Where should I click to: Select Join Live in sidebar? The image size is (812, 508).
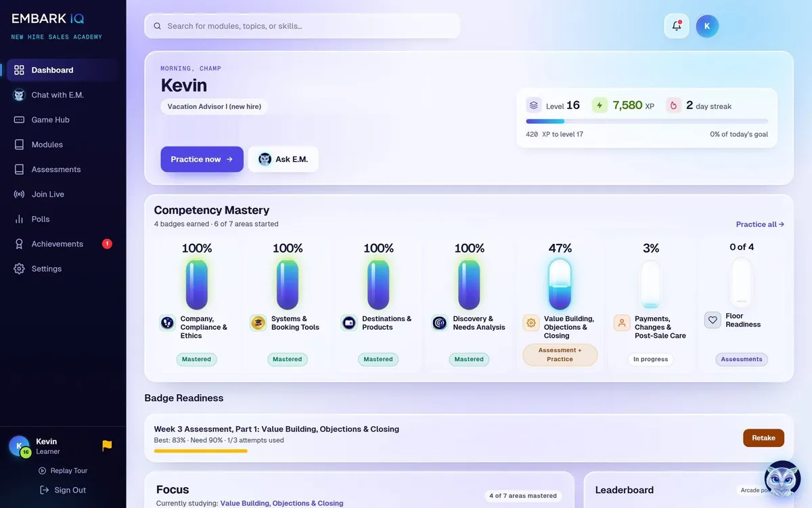[x=62, y=194]
